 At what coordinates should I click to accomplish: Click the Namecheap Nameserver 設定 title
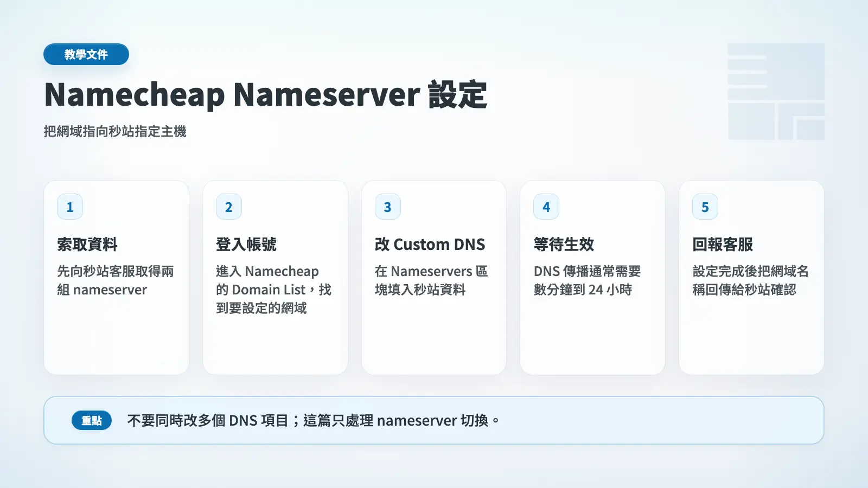point(266,94)
